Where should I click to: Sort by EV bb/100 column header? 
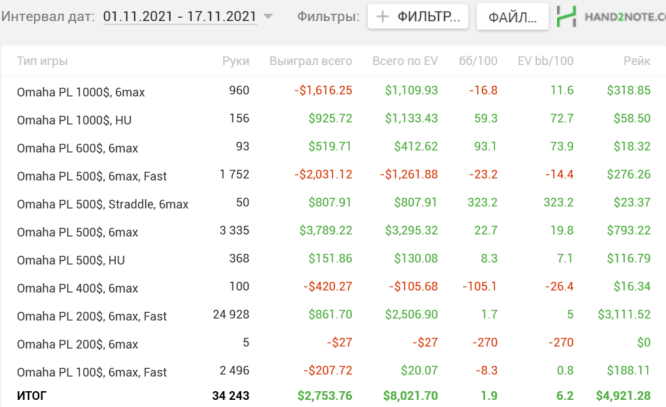545,61
